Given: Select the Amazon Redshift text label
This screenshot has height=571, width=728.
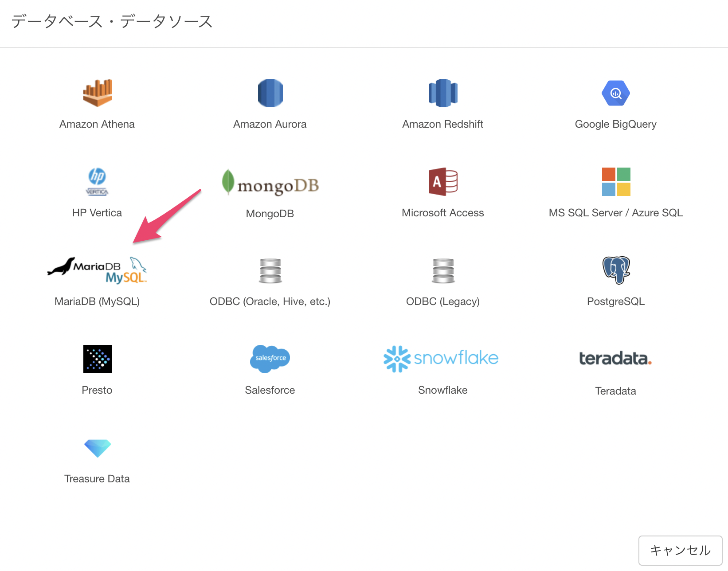Looking at the screenshot, I should pyautogui.click(x=443, y=124).
